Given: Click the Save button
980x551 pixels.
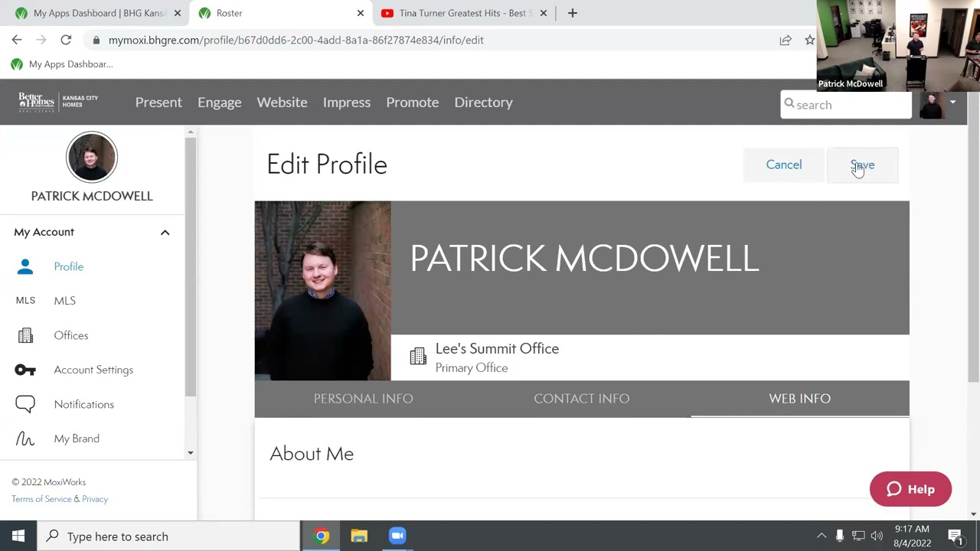Looking at the screenshot, I should tap(862, 165).
